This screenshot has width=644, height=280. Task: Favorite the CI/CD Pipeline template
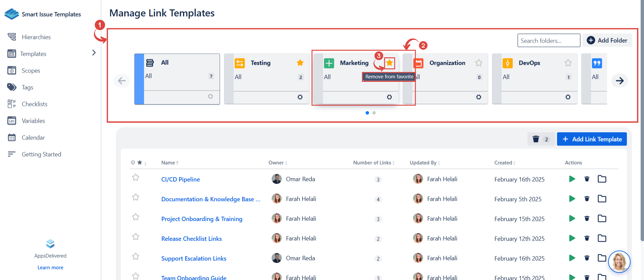(136, 177)
